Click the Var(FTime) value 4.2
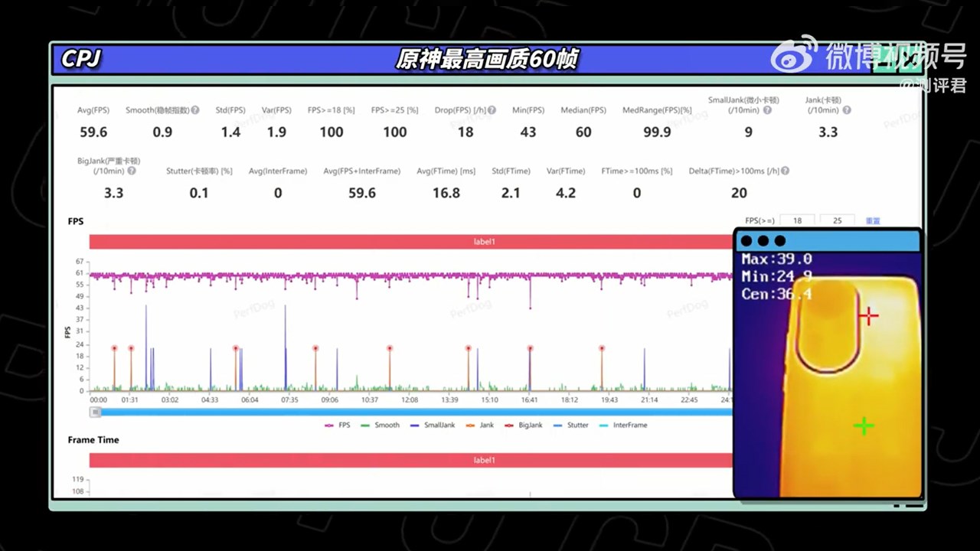 click(x=566, y=193)
